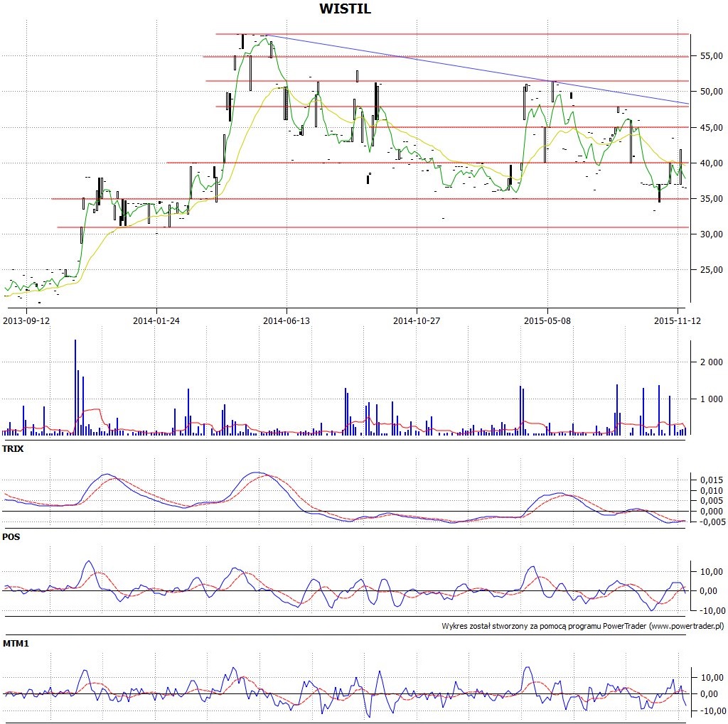This screenshot has width=728, height=724.
Task: Click the 1 000 volume axis label
Action: [711, 399]
